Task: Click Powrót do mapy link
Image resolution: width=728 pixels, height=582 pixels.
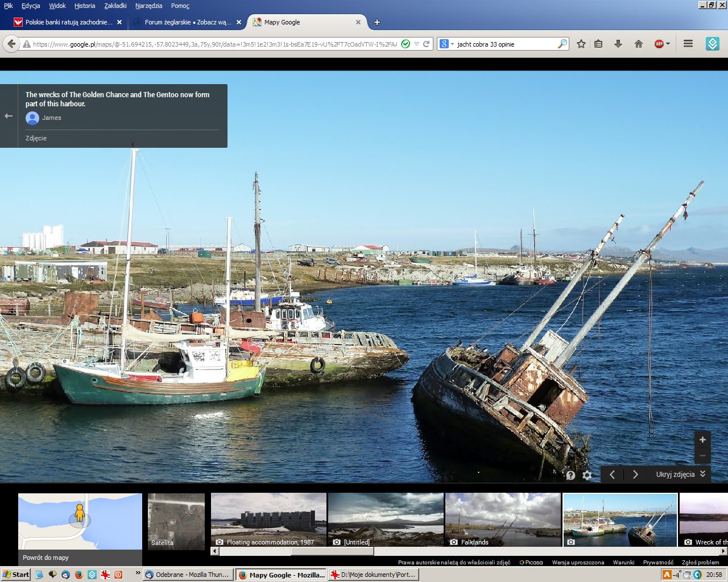Action: 45,558
